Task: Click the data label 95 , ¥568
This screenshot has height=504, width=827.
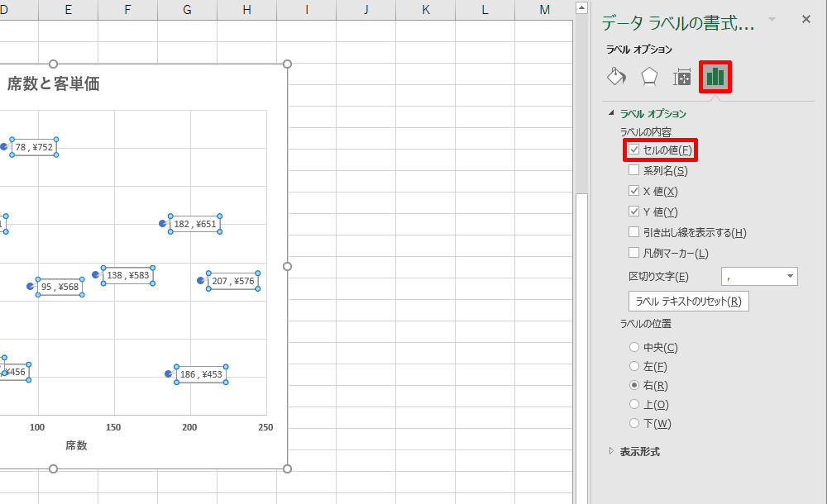Action: click(x=60, y=287)
